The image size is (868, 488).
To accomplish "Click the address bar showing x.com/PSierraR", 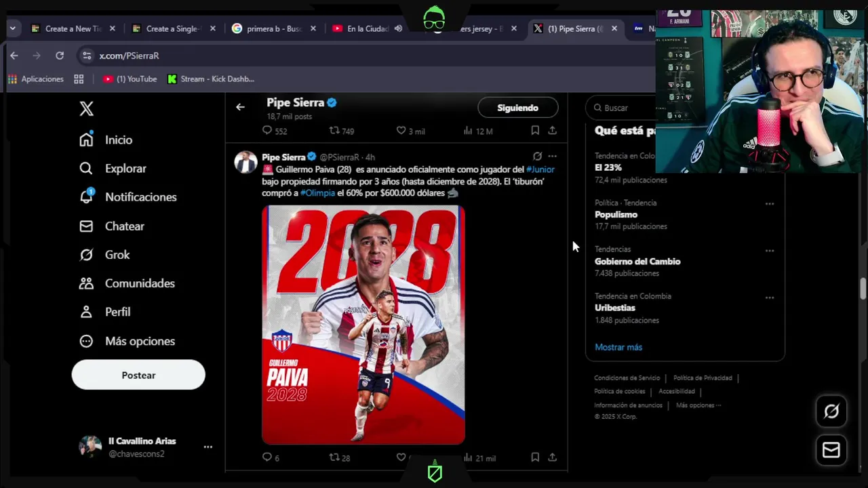I will pyautogui.click(x=366, y=56).
